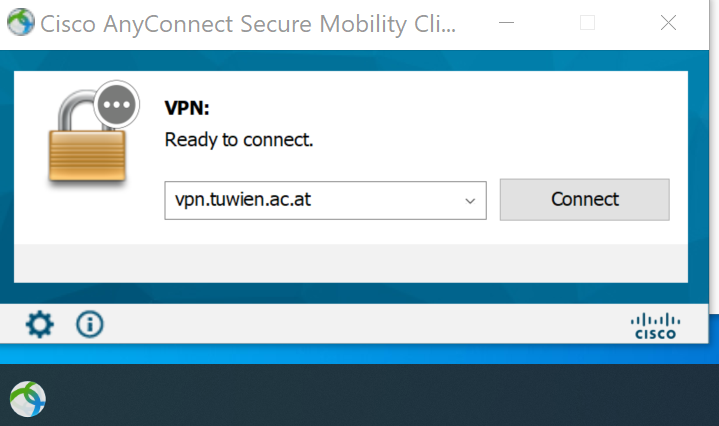Open the About info icon
The height and width of the screenshot is (426, 719).
(89, 325)
